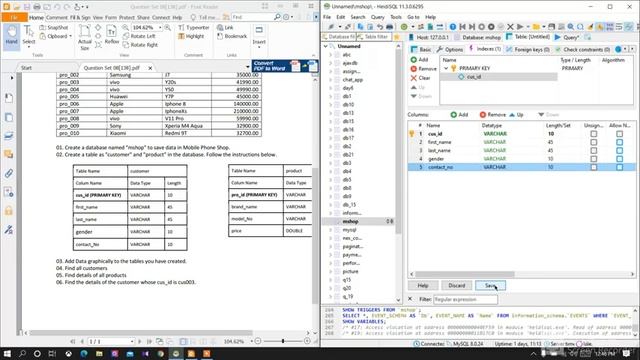
Task: Expand the abc database node
Action: 331,55
